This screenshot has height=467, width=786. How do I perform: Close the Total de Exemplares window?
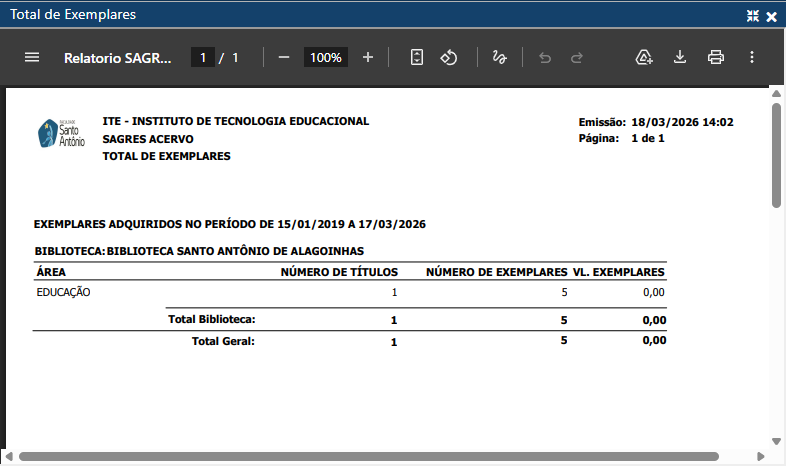click(x=771, y=16)
